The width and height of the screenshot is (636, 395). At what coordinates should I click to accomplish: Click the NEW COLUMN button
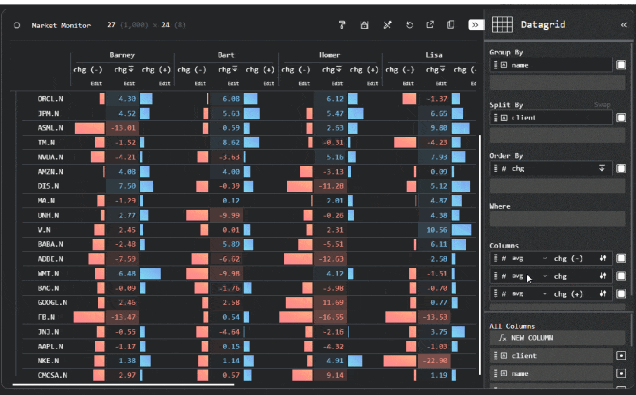(557, 338)
